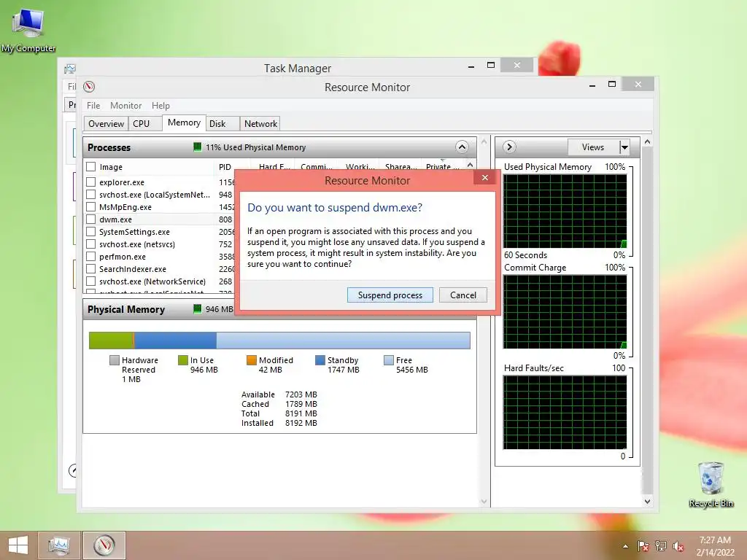Screen dimensions: 747x560
Task: Sort processes by the Image column
Action: click(111, 167)
